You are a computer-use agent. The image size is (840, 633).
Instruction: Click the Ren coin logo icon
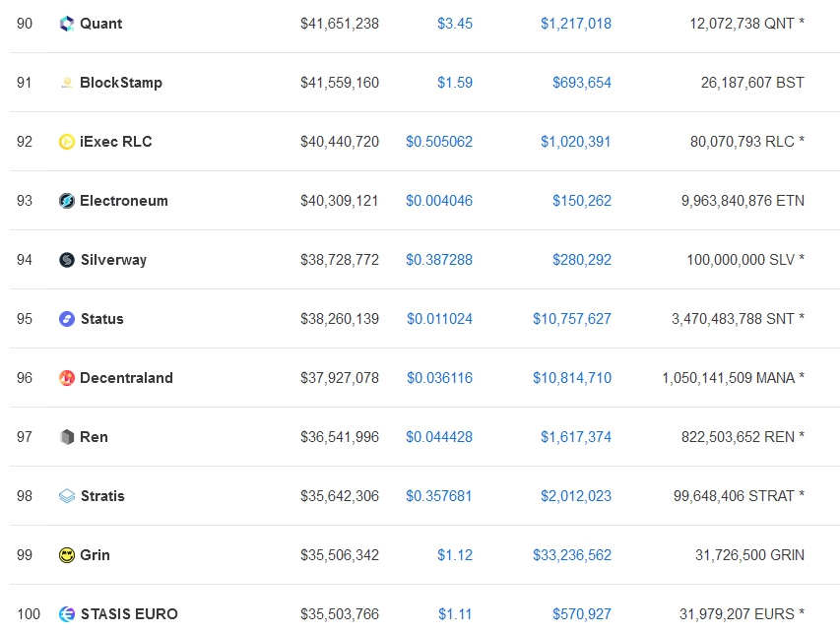66,437
